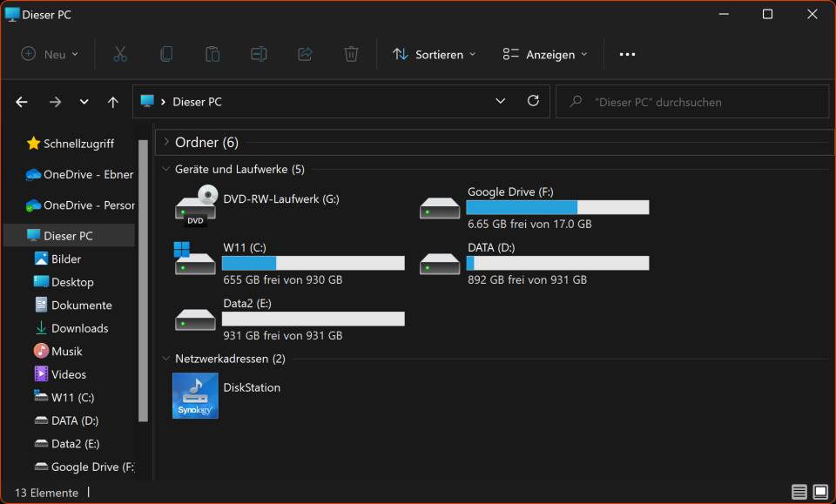Viewport: 836px width, 504px height.
Task: Switch to details view via status bar icon
Action: 798,492
